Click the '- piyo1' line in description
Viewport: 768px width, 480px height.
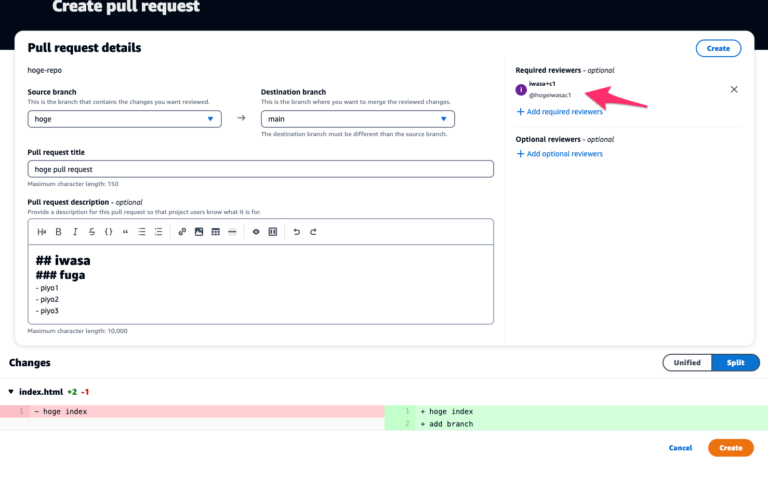click(47, 288)
